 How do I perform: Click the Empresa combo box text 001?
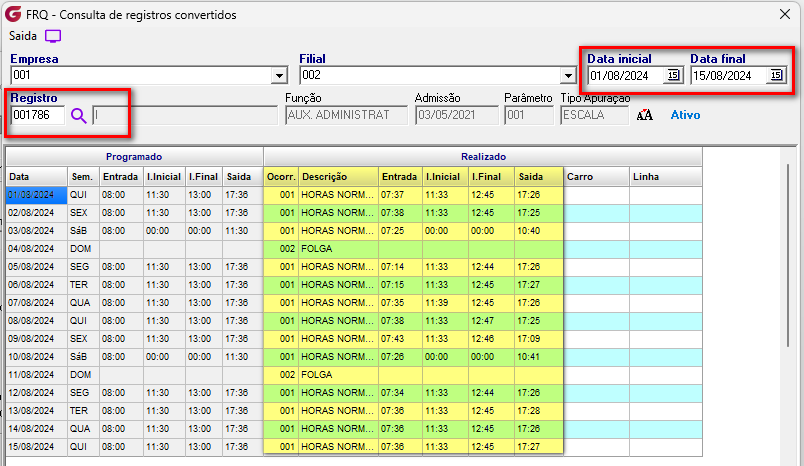click(141, 75)
